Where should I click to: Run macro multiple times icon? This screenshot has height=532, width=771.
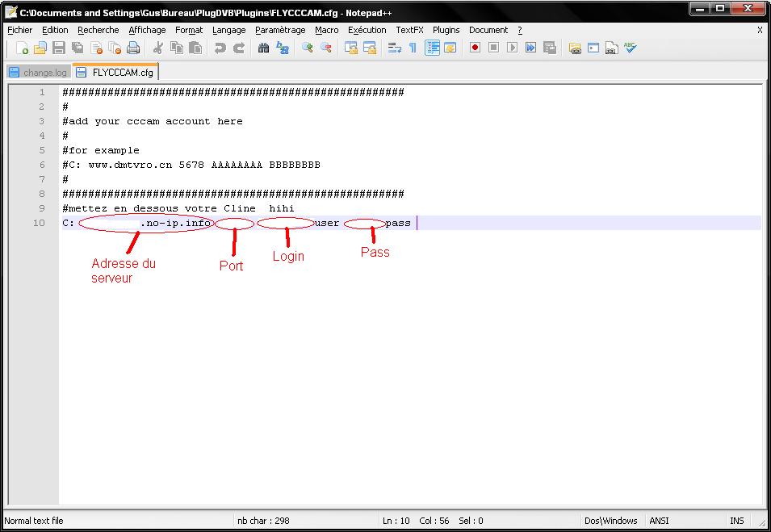pyautogui.click(x=530, y=48)
